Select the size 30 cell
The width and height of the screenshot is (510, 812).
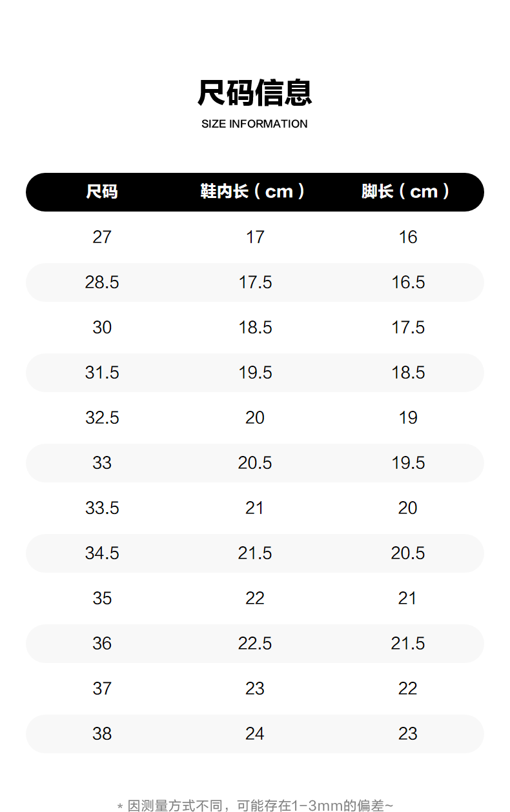click(102, 328)
